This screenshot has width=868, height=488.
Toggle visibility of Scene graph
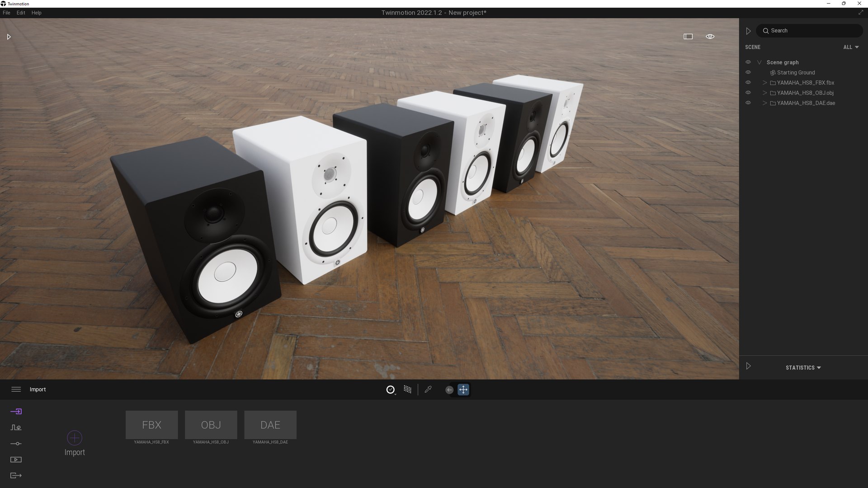(748, 62)
